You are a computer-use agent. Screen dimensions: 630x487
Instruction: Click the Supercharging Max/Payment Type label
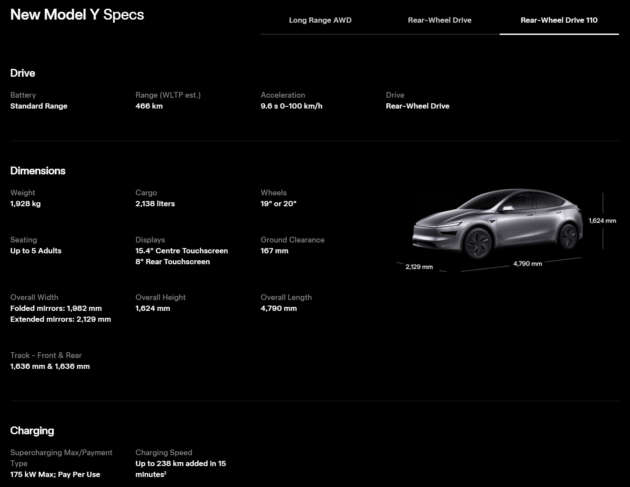(x=61, y=458)
